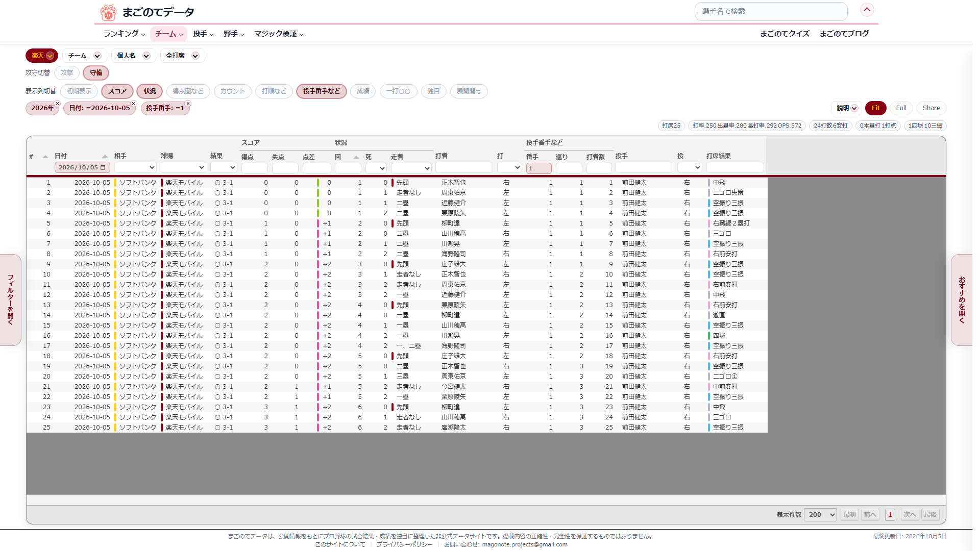The image size is (980, 551).
Task: Open the 個人名 dropdown
Action: (x=134, y=56)
